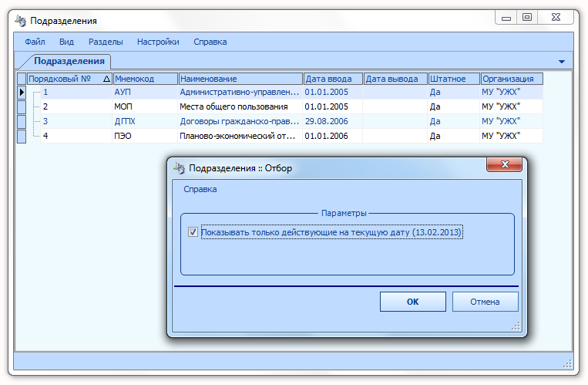Click the row selector for the ДГПХ row
This screenshot has height=385, width=588.
click(22, 121)
